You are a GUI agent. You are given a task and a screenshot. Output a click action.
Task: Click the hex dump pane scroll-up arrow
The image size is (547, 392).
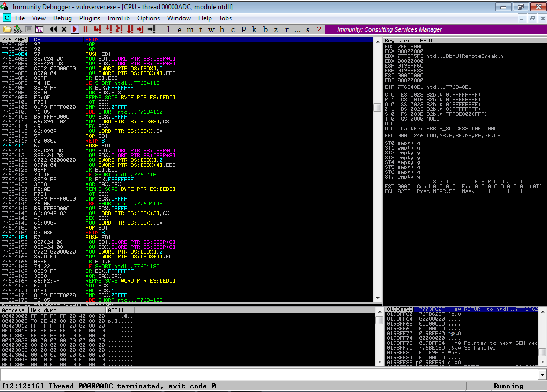click(x=380, y=312)
